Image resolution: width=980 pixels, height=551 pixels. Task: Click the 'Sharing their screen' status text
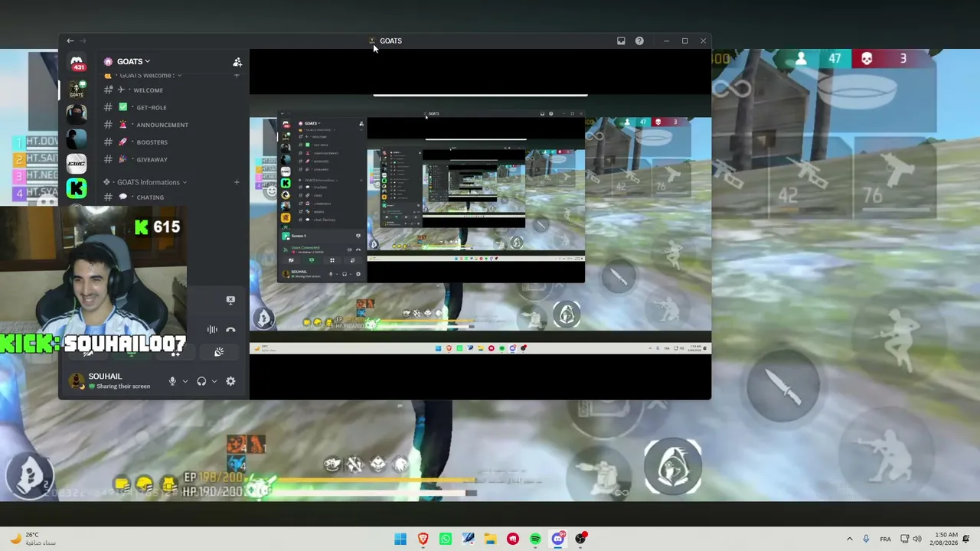pyautogui.click(x=122, y=386)
